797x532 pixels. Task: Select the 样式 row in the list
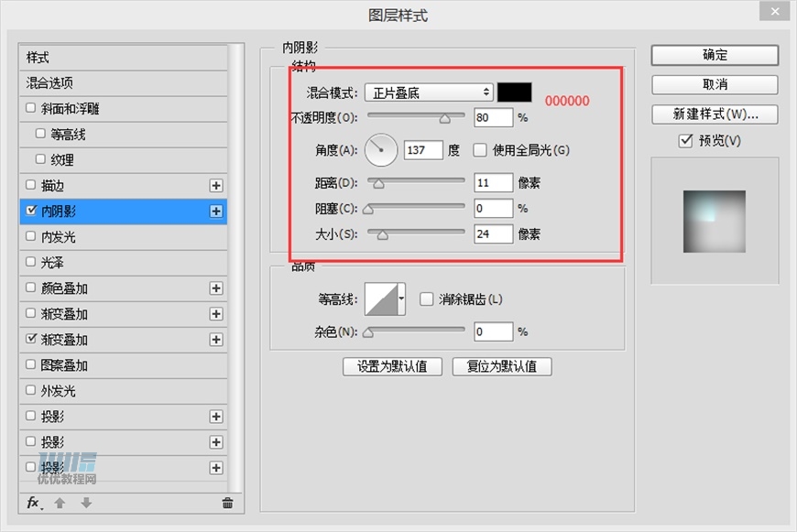point(124,58)
